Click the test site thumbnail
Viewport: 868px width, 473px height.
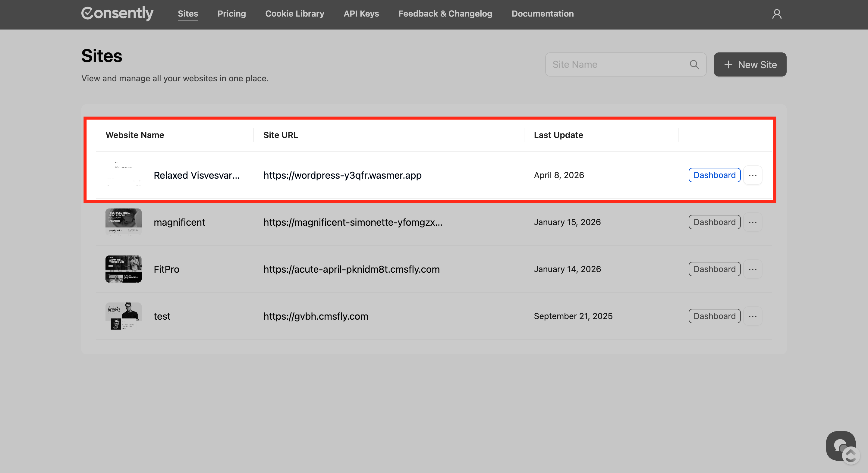pos(123,316)
